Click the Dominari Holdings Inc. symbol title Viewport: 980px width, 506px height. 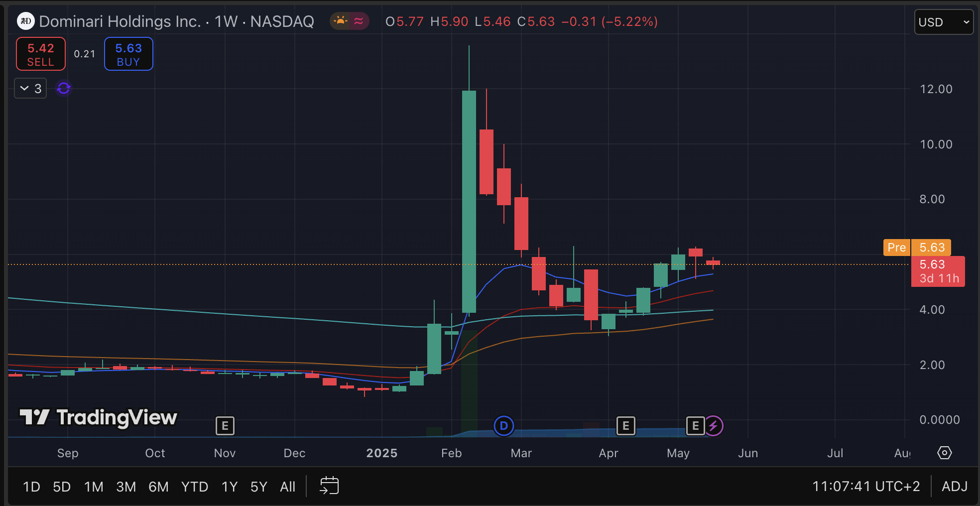click(x=120, y=21)
